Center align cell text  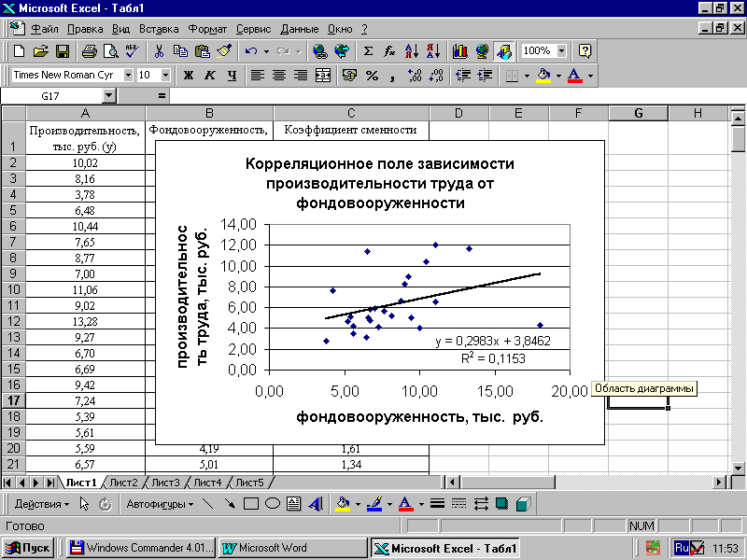coord(279,76)
